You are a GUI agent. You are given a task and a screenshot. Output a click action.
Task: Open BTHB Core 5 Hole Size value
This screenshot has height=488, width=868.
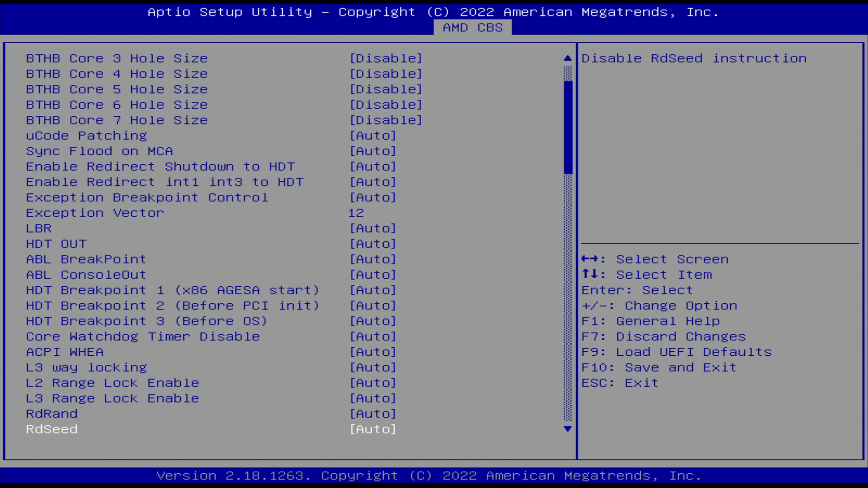click(x=386, y=89)
